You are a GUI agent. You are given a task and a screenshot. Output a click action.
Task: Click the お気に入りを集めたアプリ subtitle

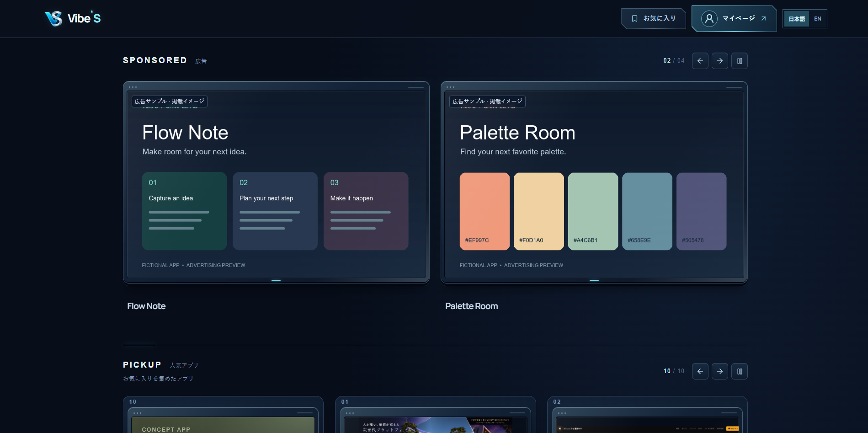[x=158, y=379]
